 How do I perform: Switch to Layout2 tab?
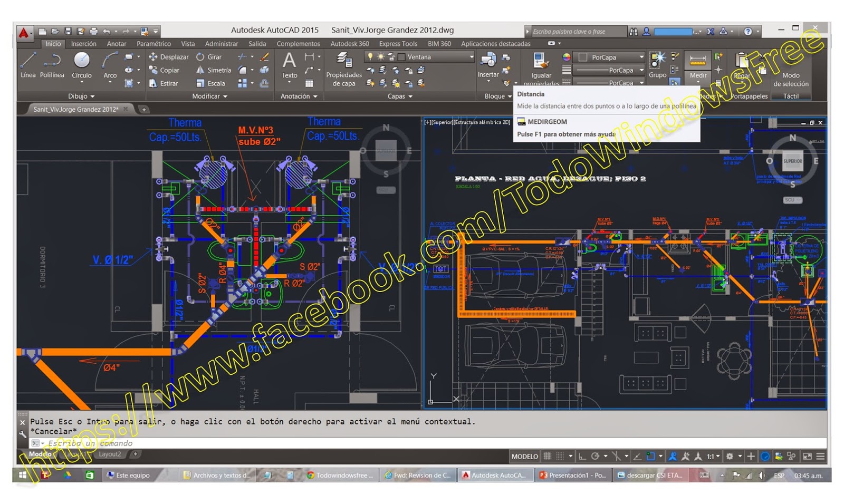pyautogui.click(x=110, y=454)
